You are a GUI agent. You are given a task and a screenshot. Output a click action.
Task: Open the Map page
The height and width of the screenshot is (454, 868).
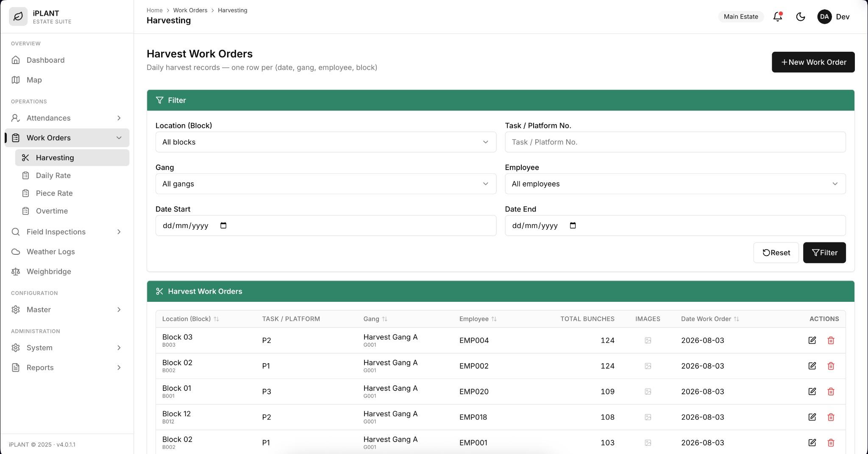click(x=67, y=80)
